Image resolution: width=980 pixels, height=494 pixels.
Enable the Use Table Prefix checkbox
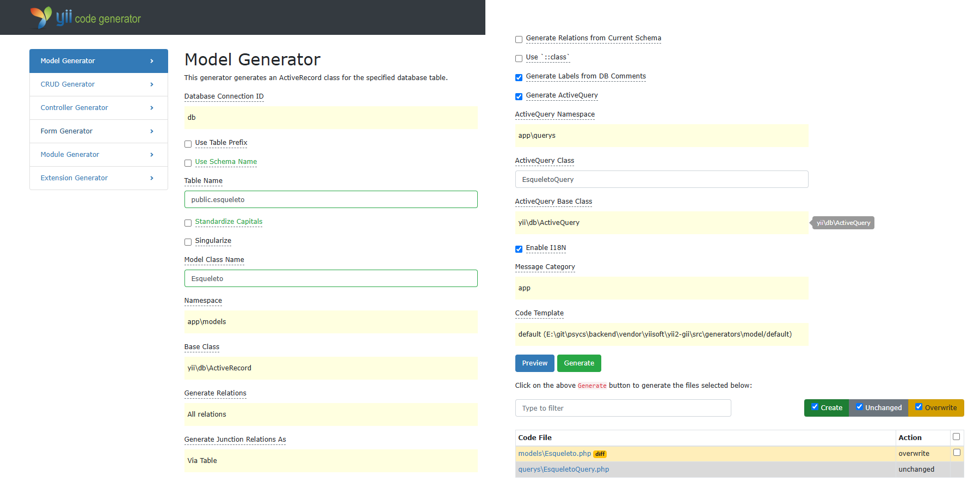(x=188, y=144)
